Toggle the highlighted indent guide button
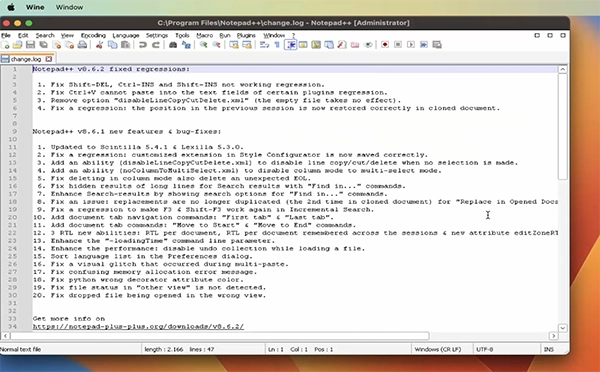Viewport: 600px width, 372px height. pos(291,45)
